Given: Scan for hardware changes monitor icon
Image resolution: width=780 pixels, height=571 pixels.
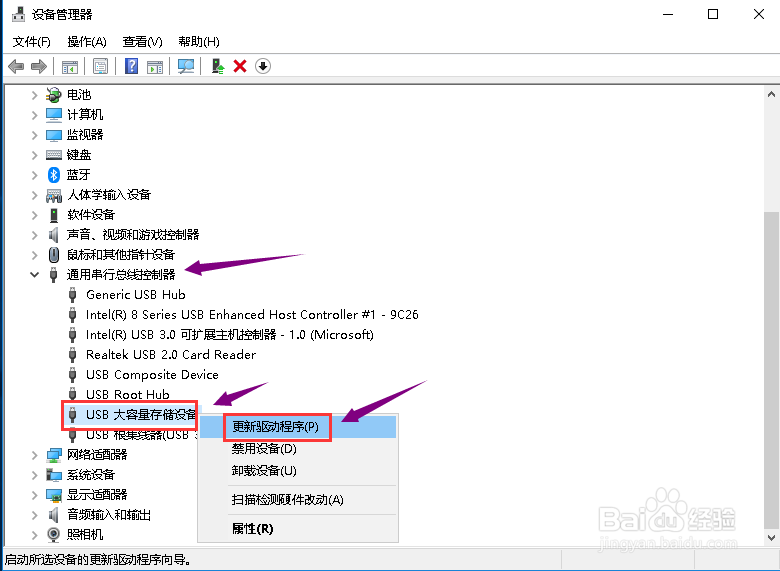Looking at the screenshot, I should coord(186,66).
